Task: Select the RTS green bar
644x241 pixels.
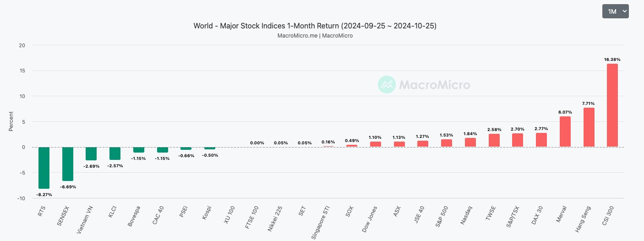Action: tap(44, 168)
